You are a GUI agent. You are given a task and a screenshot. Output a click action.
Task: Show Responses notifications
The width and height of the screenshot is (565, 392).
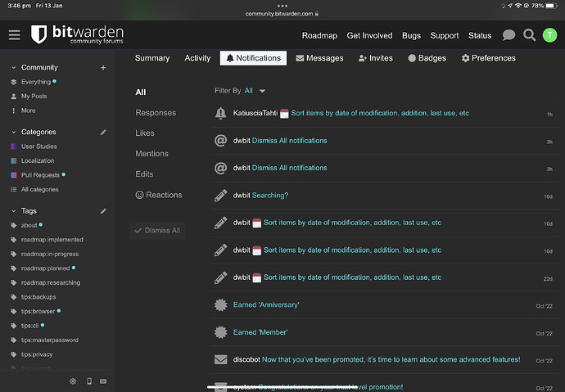[156, 113]
